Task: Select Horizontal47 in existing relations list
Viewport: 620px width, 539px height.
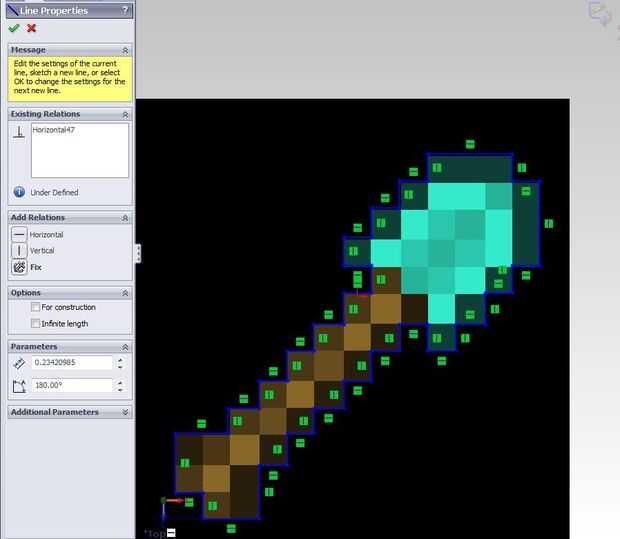Action: 53,130
